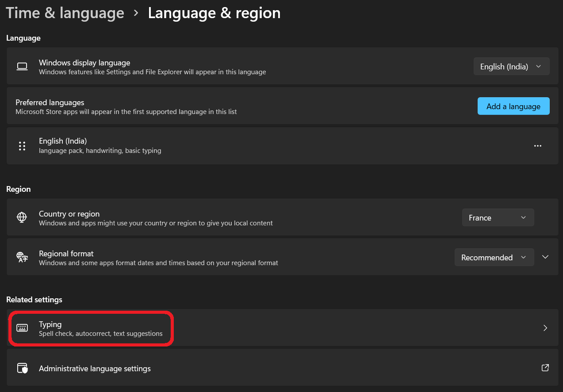The width and height of the screenshot is (563, 392).
Task: Click the Language & region heading
Action: point(214,13)
